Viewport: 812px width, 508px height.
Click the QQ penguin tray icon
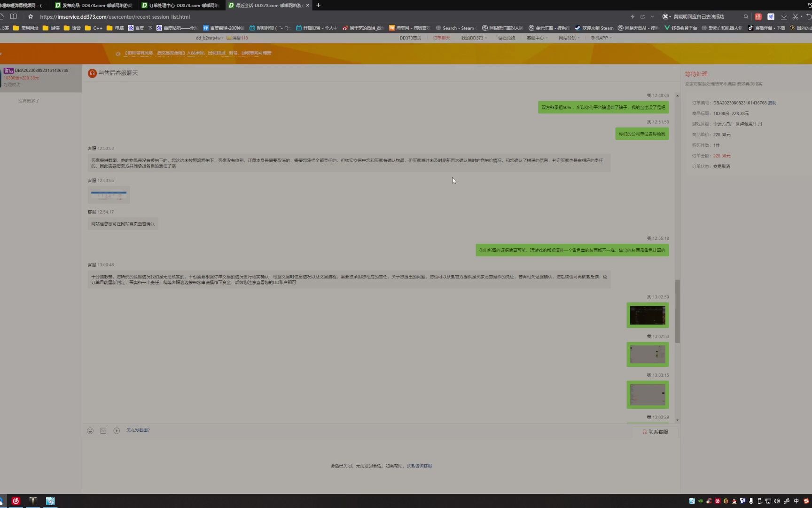click(734, 501)
